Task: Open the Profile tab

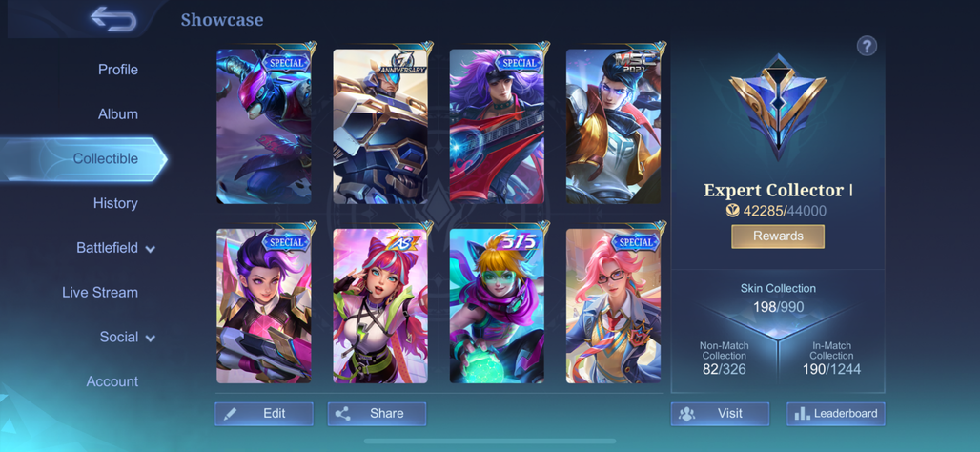Action: [118, 70]
